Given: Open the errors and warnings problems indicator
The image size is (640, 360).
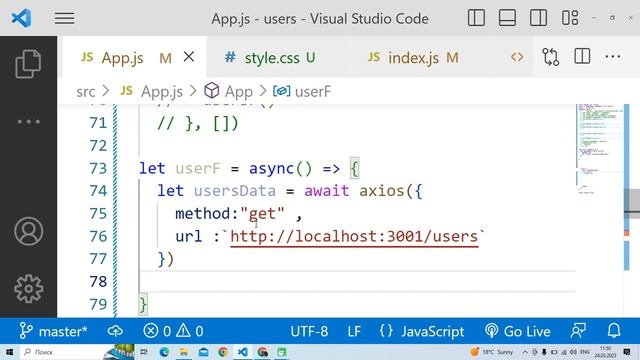Looking at the screenshot, I should click(173, 331).
